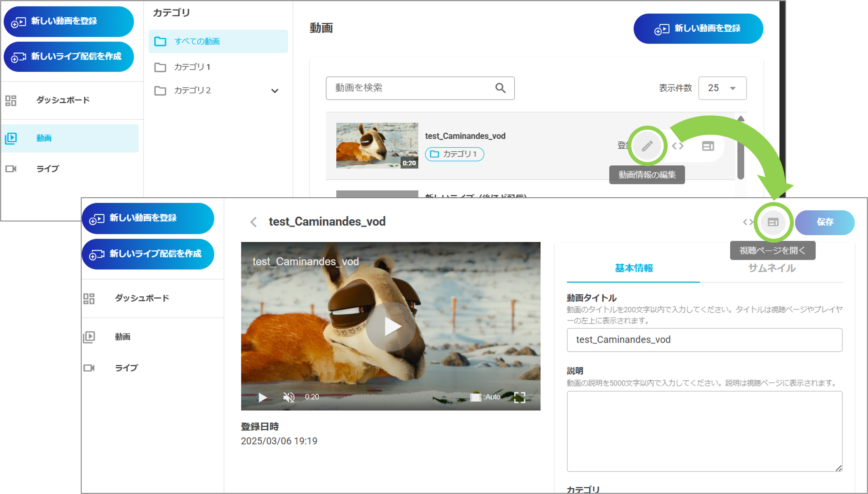
Task: Click 保存 button
Action: point(825,222)
